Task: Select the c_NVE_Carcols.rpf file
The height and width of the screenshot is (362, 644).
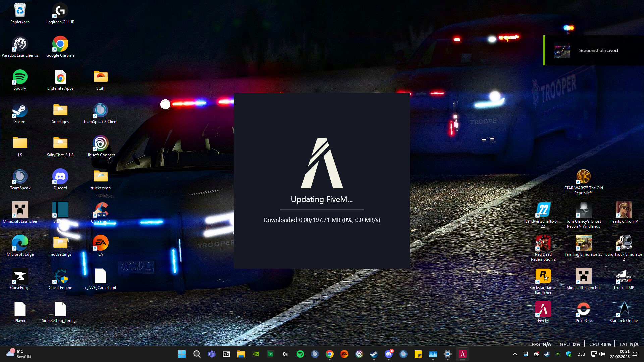Action: (x=100, y=277)
